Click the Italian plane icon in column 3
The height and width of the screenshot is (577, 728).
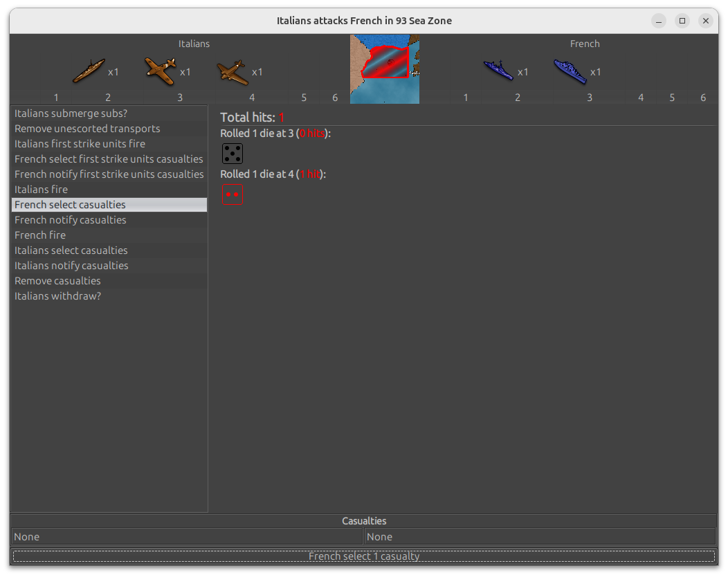161,71
